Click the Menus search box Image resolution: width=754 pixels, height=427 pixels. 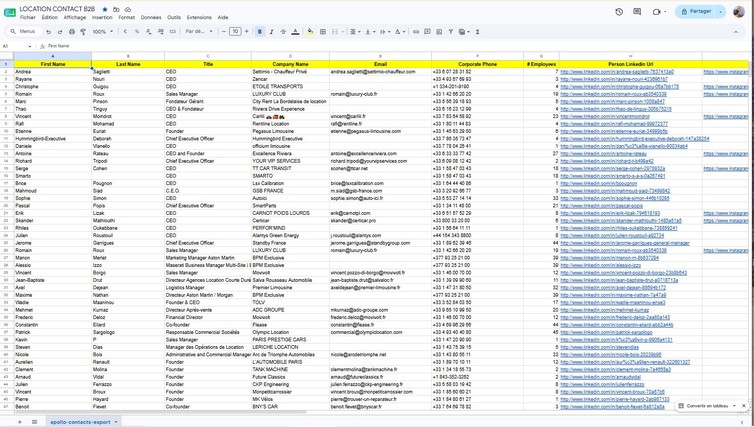tap(24, 31)
